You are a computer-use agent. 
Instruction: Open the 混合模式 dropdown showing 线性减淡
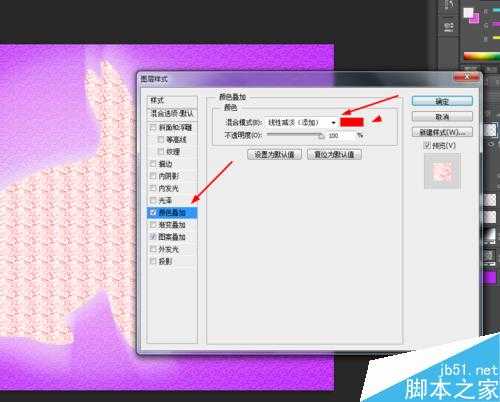(302, 123)
